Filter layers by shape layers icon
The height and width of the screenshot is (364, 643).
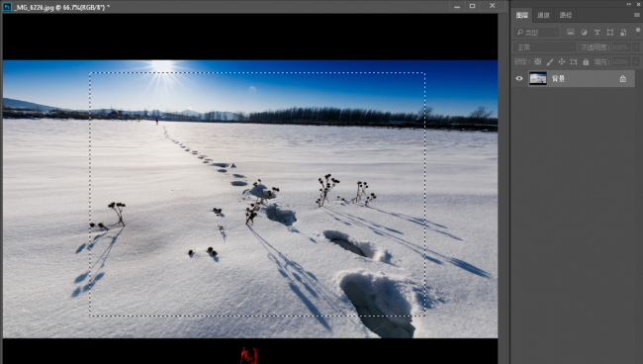[x=610, y=32]
